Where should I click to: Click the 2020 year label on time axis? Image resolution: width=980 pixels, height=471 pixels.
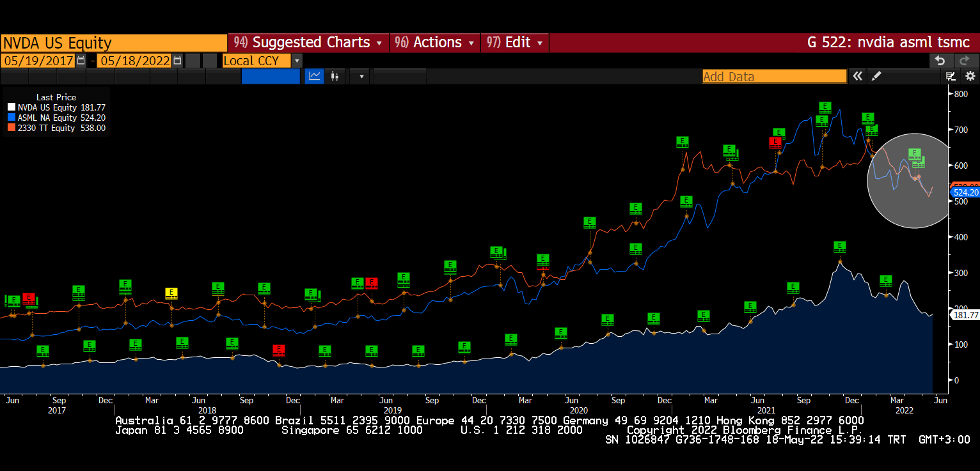coord(578,410)
